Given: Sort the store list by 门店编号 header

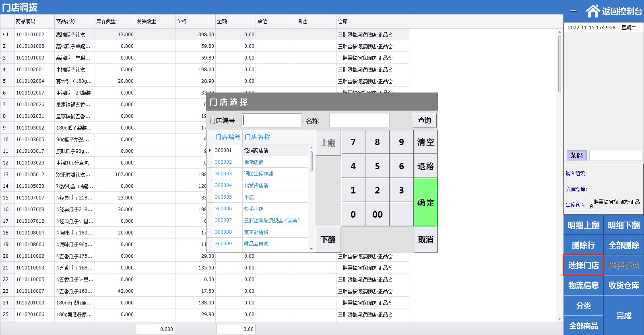Looking at the screenshot, I should [228, 137].
